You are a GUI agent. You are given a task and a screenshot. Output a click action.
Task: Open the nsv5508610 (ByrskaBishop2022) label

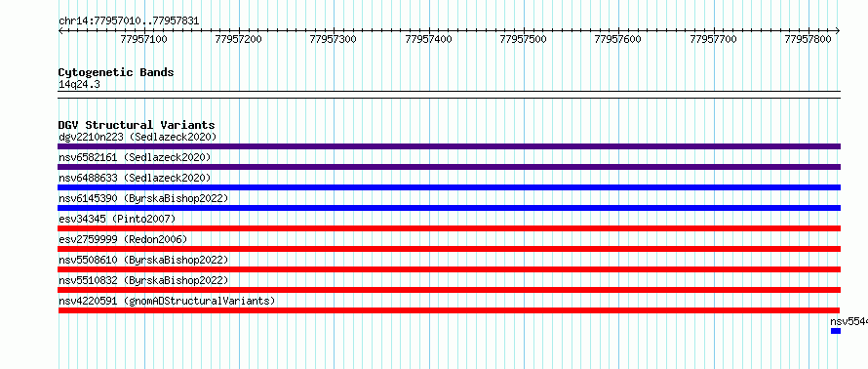[143, 260]
